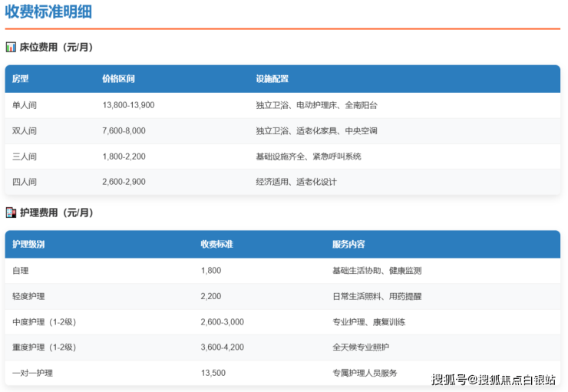Click the 服务内容 column header
This screenshot has width=568, height=392.
(x=348, y=245)
